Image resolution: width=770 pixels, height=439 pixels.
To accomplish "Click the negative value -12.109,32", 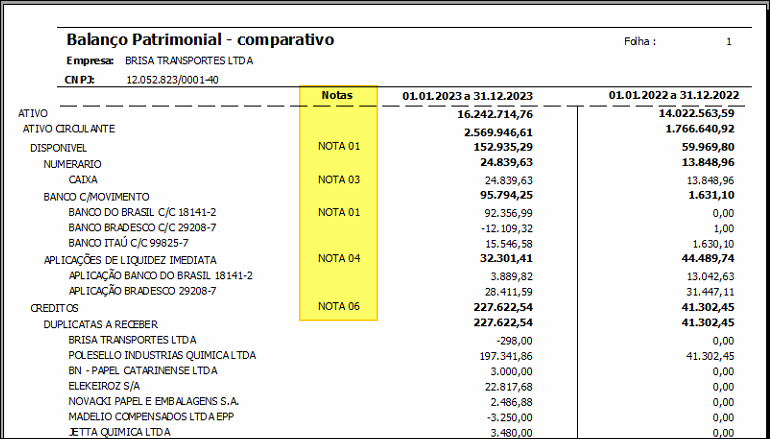I will [508, 229].
